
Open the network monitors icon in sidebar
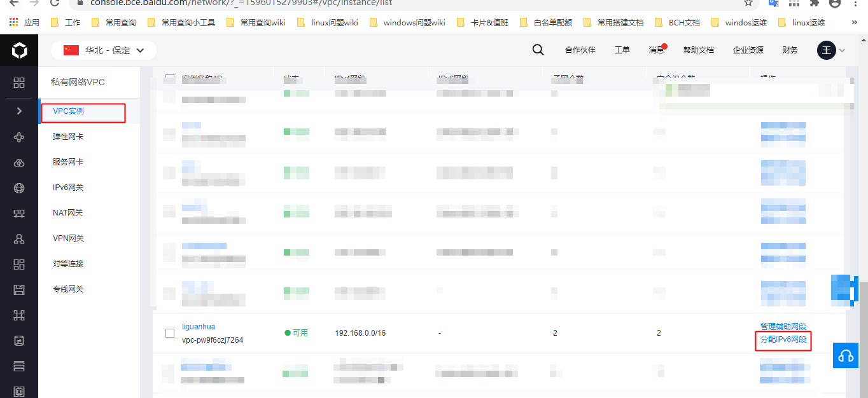(19, 214)
